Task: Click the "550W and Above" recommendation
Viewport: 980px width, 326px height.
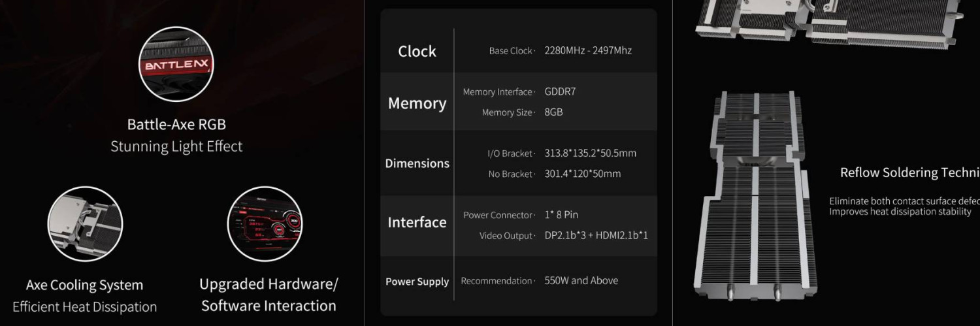Action: tap(581, 280)
